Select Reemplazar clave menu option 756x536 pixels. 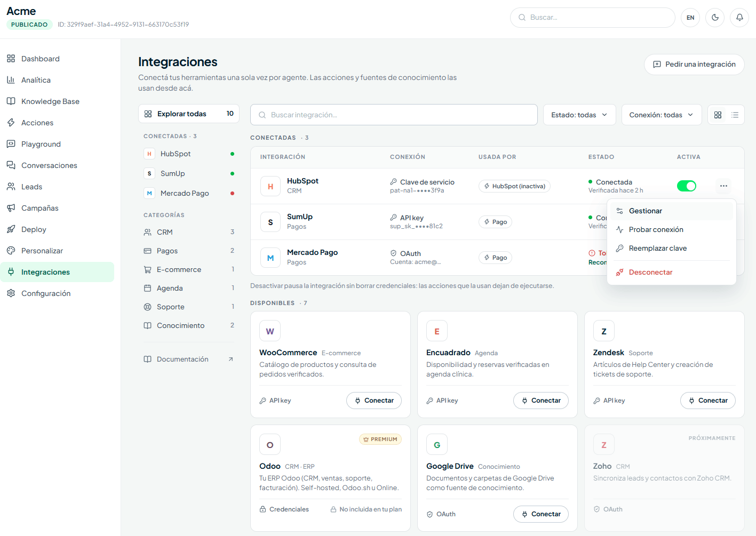672,249
